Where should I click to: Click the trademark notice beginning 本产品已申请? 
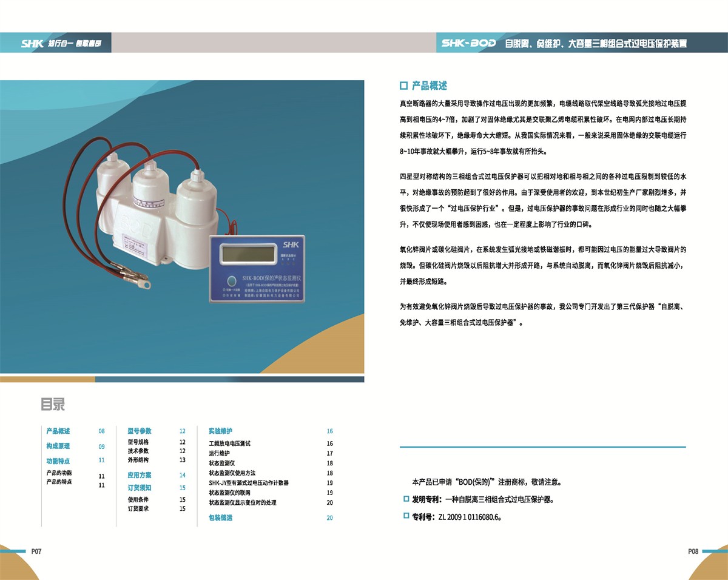[487, 483]
